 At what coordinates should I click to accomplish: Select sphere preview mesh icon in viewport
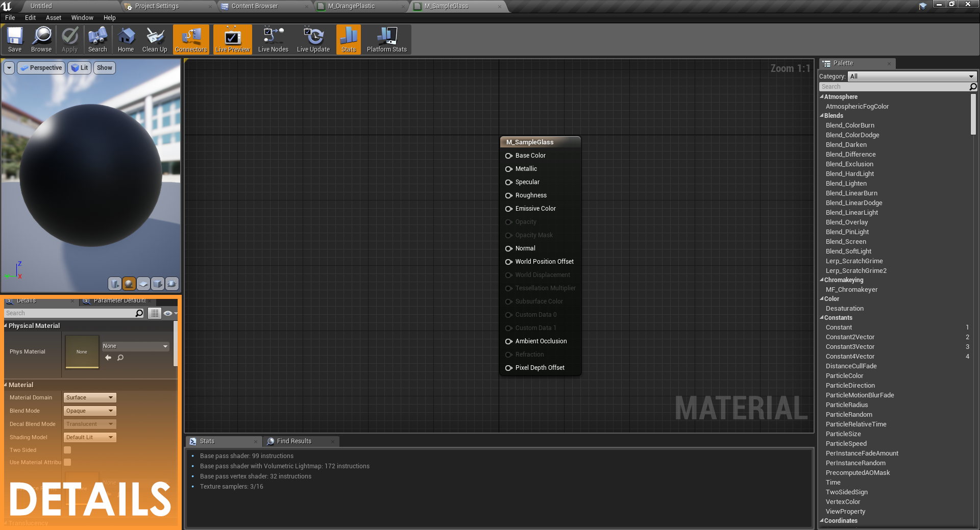[129, 284]
